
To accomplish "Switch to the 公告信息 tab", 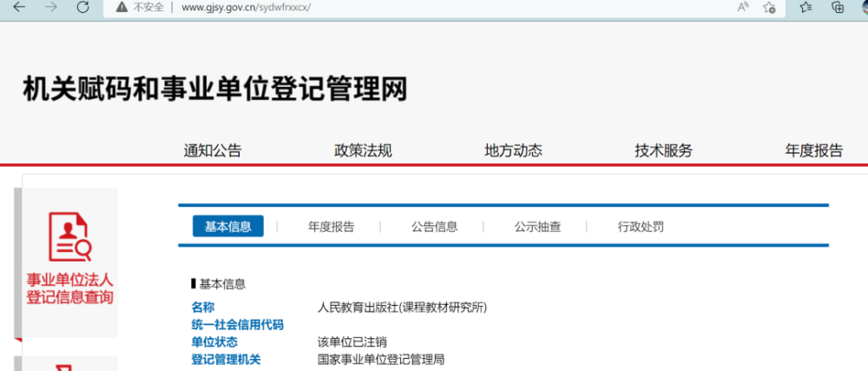I will pyautogui.click(x=435, y=227).
